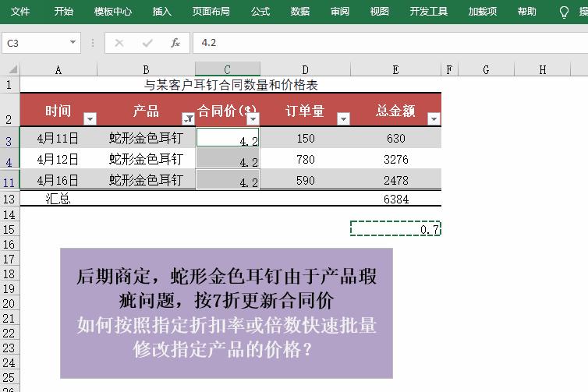The width and height of the screenshot is (588, 392).
Task: Click the copied cell containing 0.7
Action: click(x=395, y=228)
